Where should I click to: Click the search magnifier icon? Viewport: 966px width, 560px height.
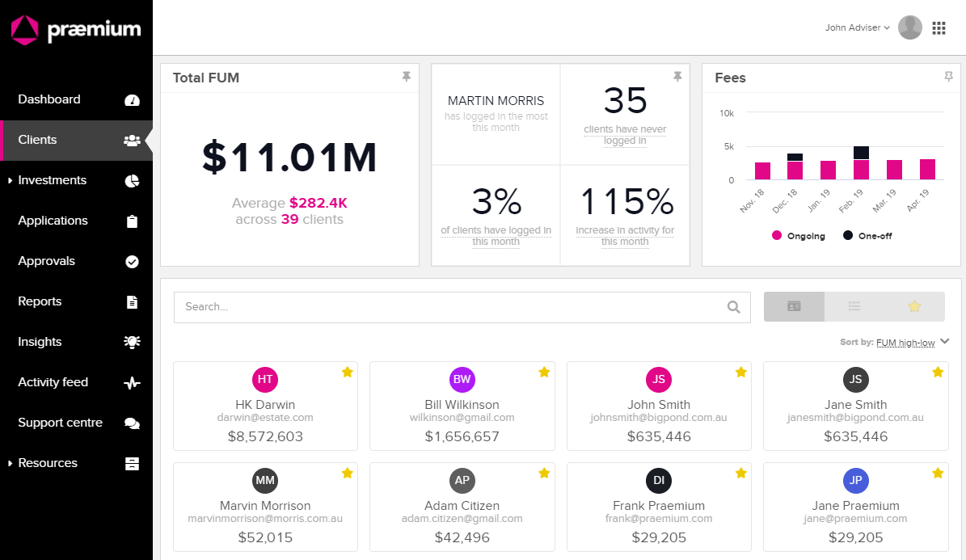point(733,307)
